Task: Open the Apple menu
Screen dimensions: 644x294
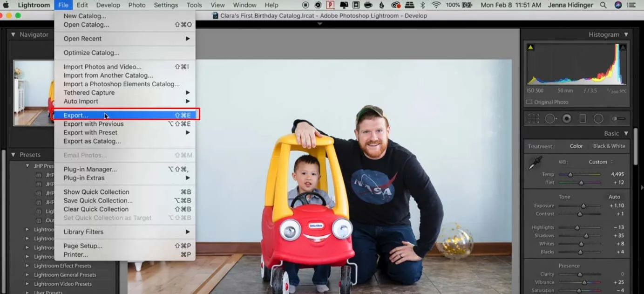Action: 7,5
